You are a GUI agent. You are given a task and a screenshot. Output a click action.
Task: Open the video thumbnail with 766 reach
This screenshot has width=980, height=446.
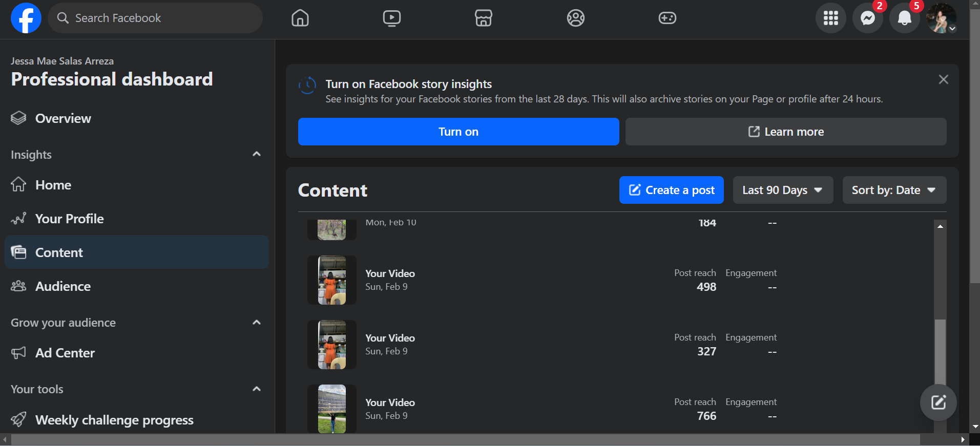tap(332, 409)
